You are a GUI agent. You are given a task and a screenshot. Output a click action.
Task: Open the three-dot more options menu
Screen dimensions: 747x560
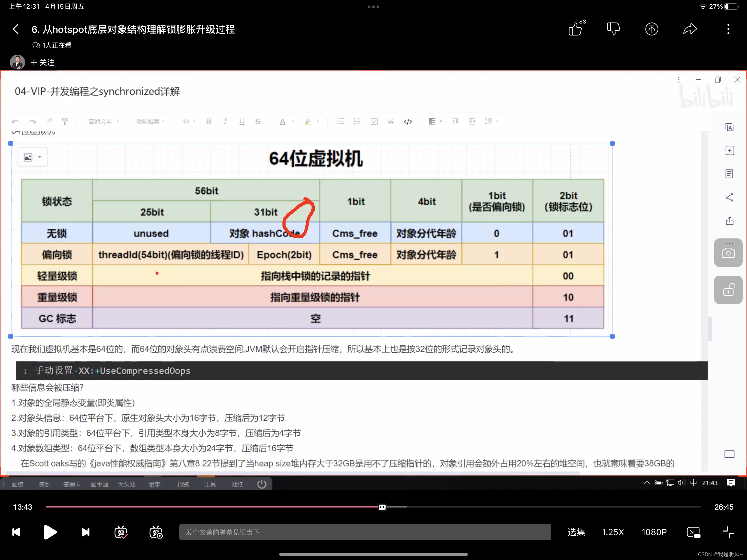[728, 29]
